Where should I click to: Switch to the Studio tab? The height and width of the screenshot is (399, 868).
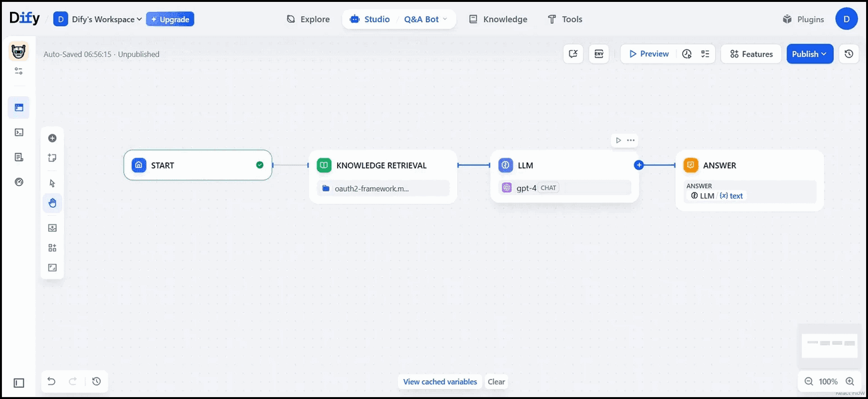pos(370,19)
